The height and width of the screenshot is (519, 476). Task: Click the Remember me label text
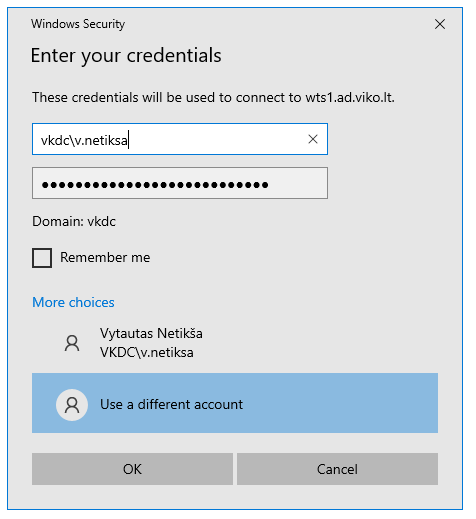pyautogui.click(x=105, y=257)
